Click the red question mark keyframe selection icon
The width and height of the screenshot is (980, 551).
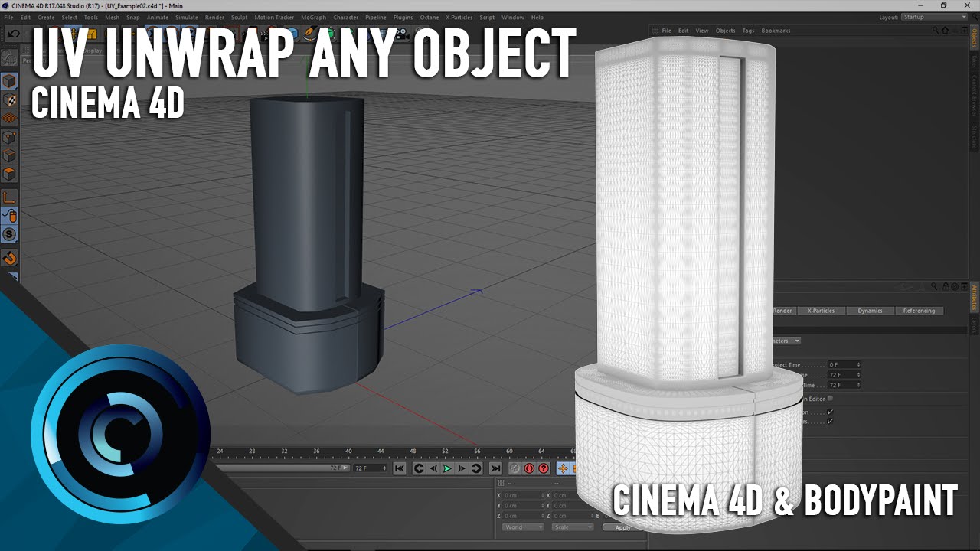tap(544, 468)
